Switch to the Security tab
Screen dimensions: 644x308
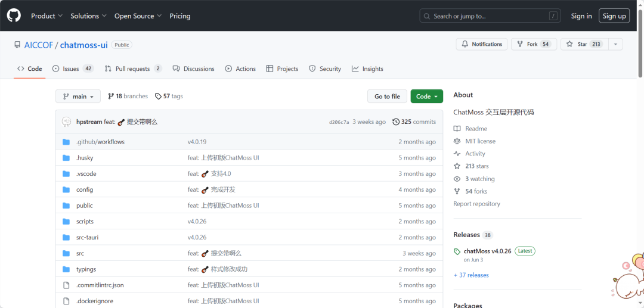(x=325, y=69)
